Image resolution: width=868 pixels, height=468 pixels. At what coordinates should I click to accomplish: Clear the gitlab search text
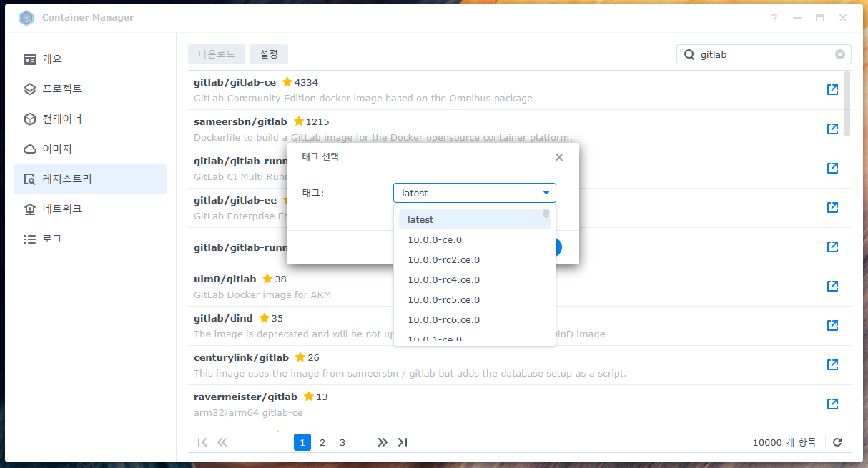click(x=840, y=54)
